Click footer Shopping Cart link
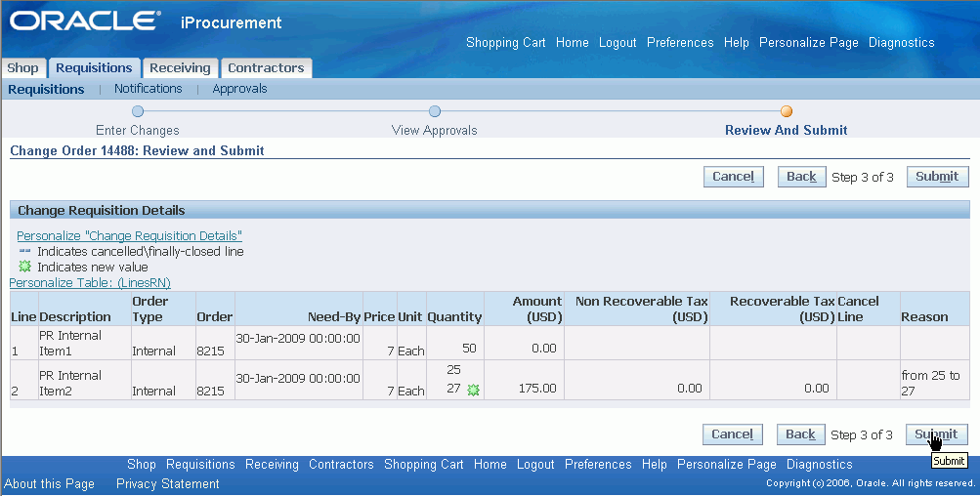Viewport: 980px width, 496px height. point(424,464)
